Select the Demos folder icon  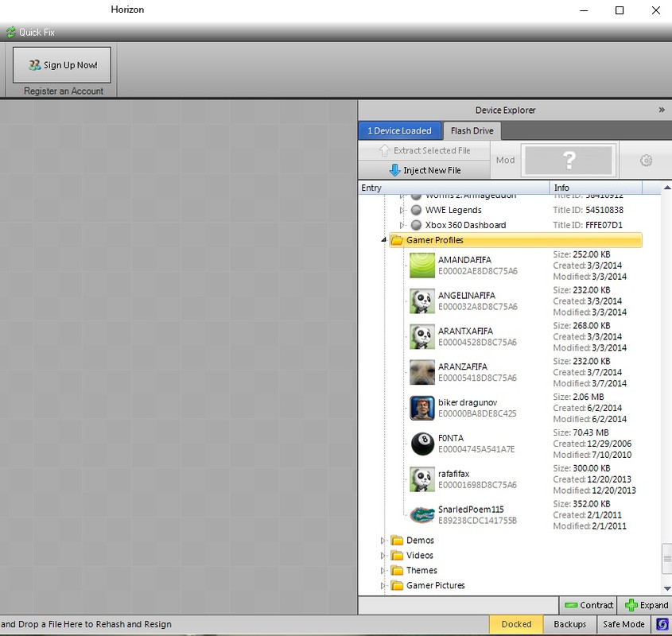(397, 541)
